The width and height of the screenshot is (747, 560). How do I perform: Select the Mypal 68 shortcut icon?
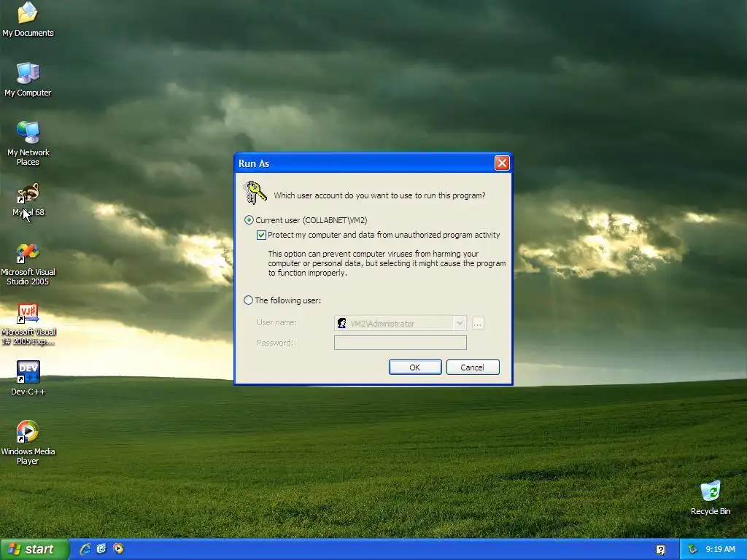click(28, 192)
